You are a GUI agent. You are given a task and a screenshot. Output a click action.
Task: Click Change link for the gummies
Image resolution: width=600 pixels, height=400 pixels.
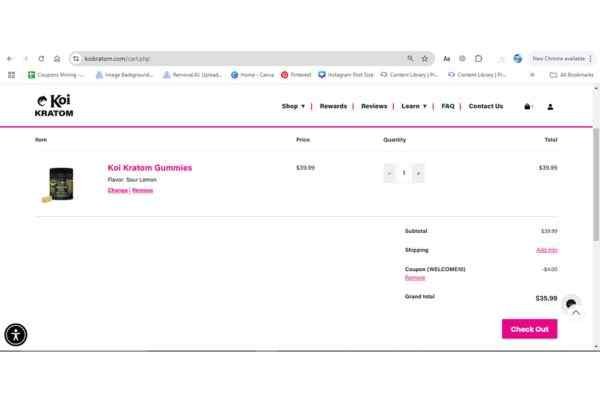(x=118, y=190)
